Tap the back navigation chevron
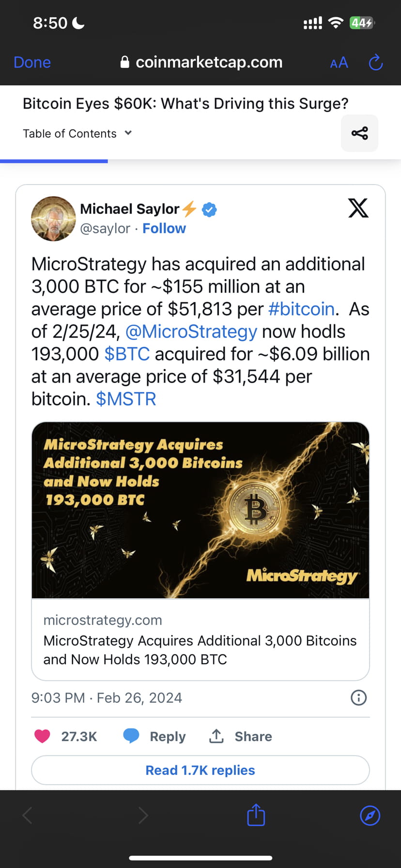 27,815
